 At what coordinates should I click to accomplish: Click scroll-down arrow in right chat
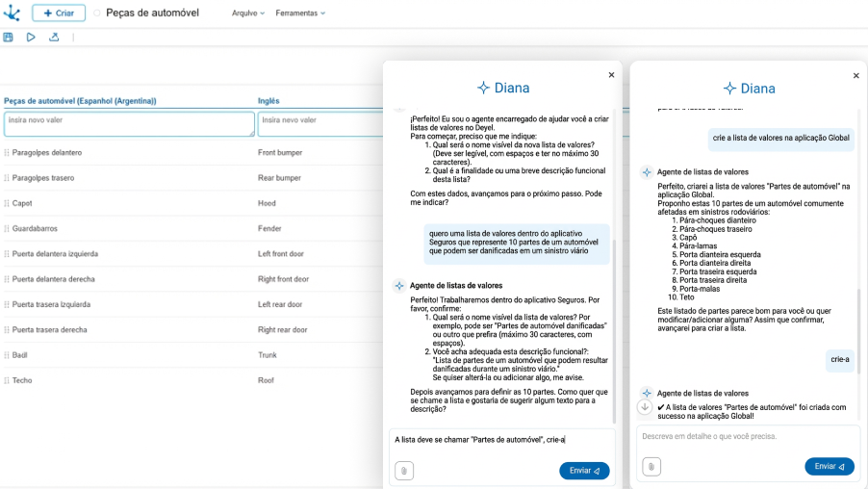[x=645, y=407]
